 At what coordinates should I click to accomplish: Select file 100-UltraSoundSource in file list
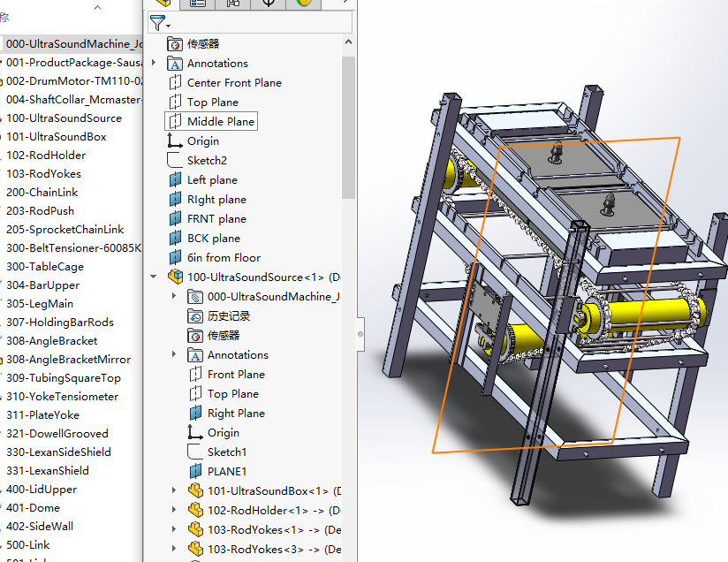pyautogui.click(x=64, y=118)
